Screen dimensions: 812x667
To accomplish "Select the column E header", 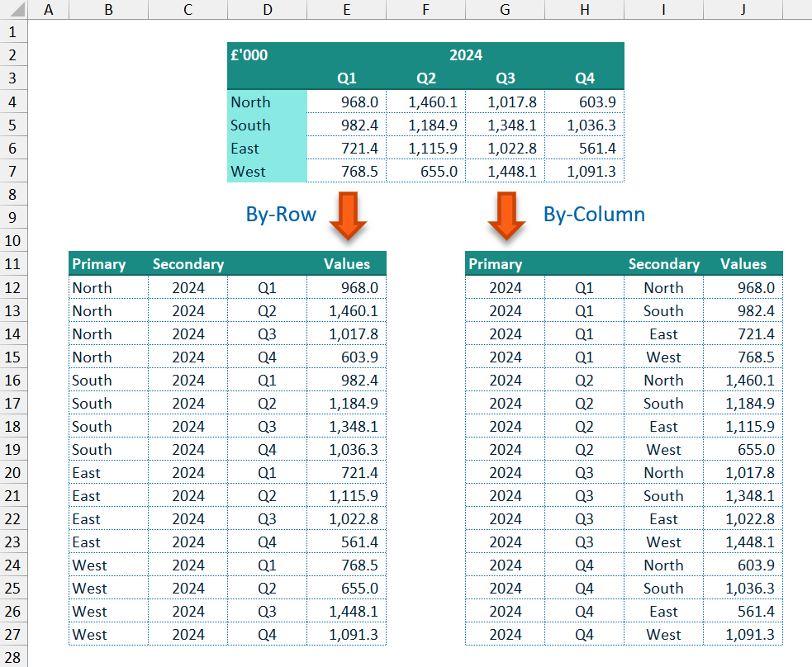I will [346, 10].
